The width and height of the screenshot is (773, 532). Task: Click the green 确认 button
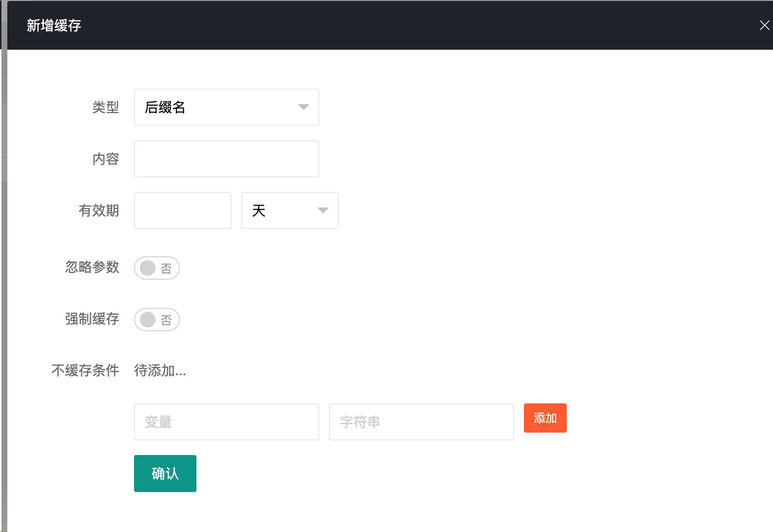coord(165,474)
